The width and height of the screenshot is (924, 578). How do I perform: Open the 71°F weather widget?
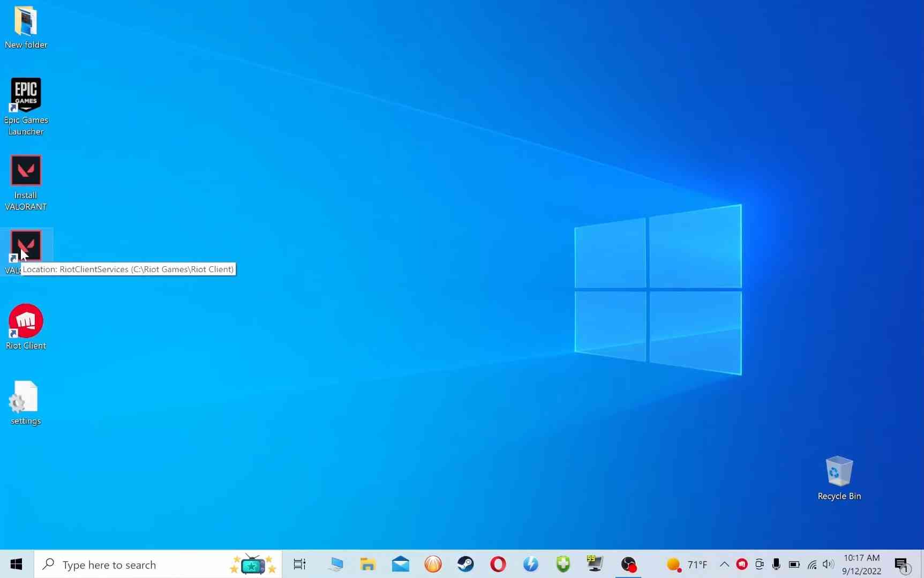(x=687, y=565)
